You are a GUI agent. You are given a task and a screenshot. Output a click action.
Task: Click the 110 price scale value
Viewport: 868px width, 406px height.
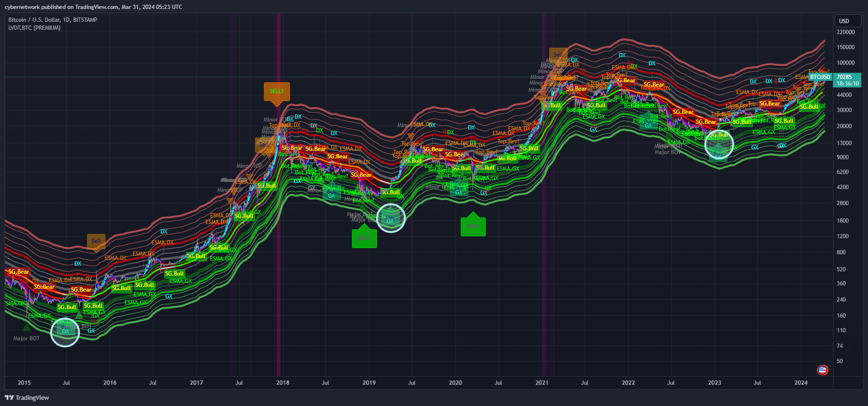pyautogui.click(x=841, y=330)
